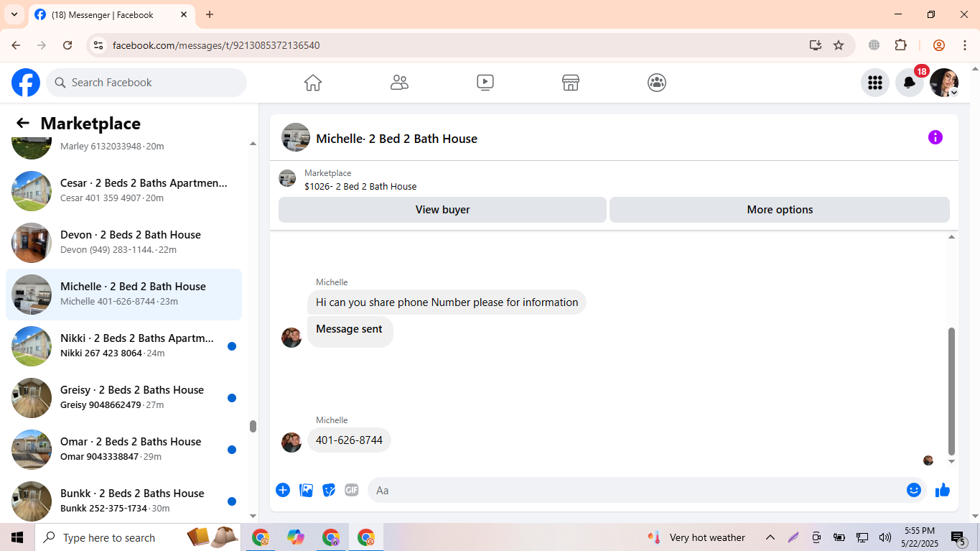This screenshot has width=980, height=551.
Task: Open the account profile picture menu
Action: pos(944,83)
